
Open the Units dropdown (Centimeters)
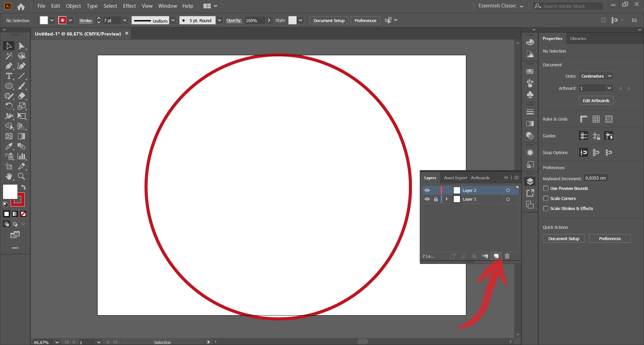pos(596,76)
